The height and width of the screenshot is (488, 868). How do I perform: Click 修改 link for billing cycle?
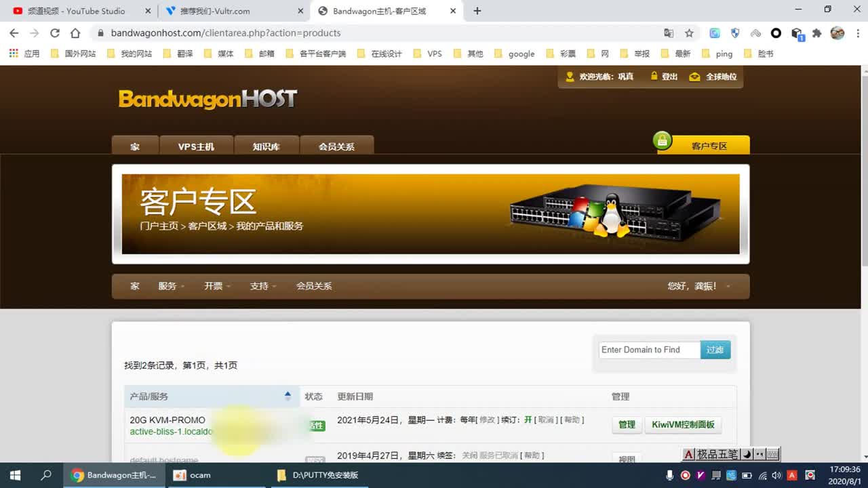click(x=487, y=420)
